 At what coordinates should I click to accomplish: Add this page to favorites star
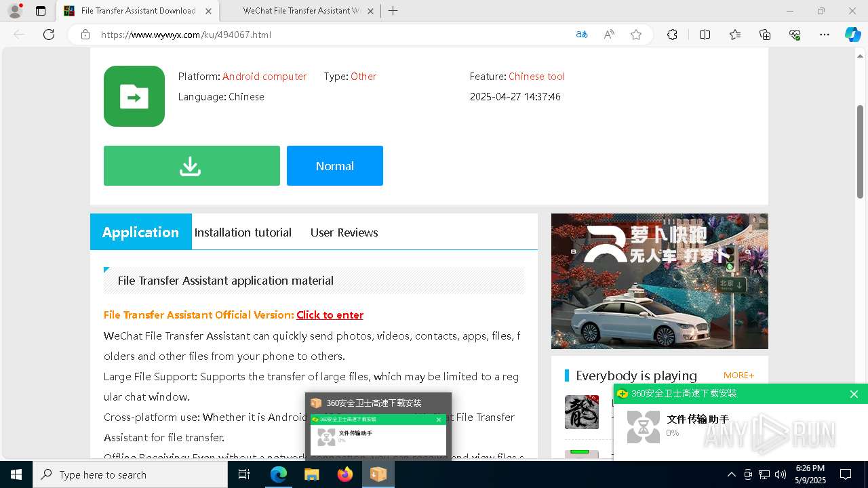pos(636,35)
